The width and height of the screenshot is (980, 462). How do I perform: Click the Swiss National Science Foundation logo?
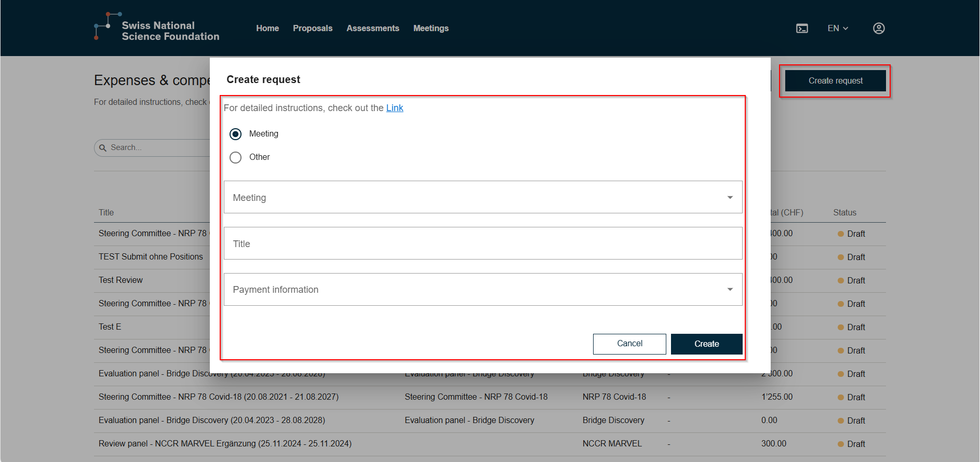pos(157,29)
